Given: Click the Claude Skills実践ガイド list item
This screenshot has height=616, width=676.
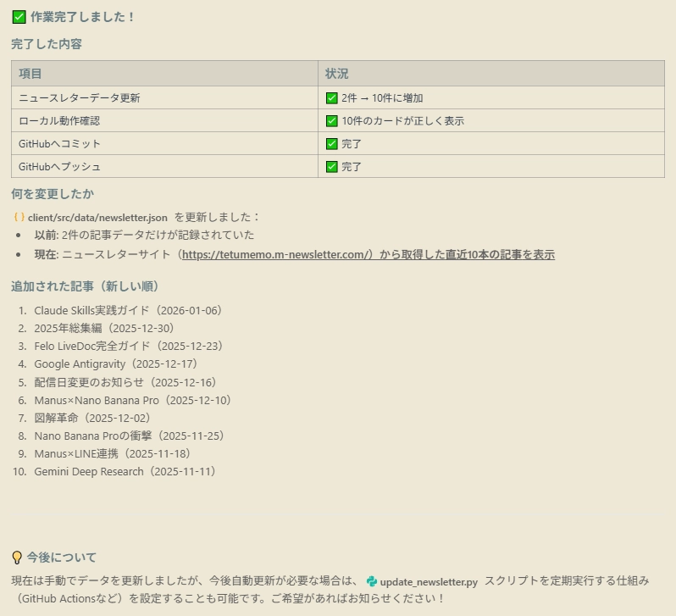Looking at the screenshot, I should pyautogui.click(x=128, y=311).
